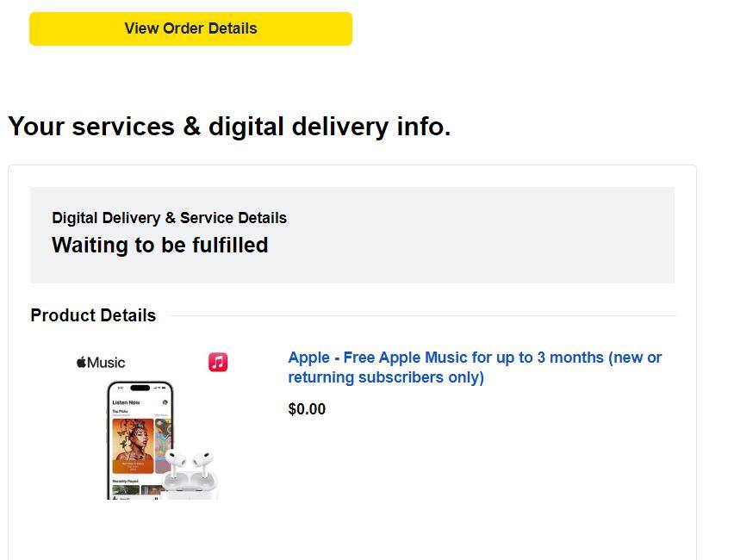Click the $0.00 price label
The width and height of the screenshot is (734, 560).
tap(307, 408)
